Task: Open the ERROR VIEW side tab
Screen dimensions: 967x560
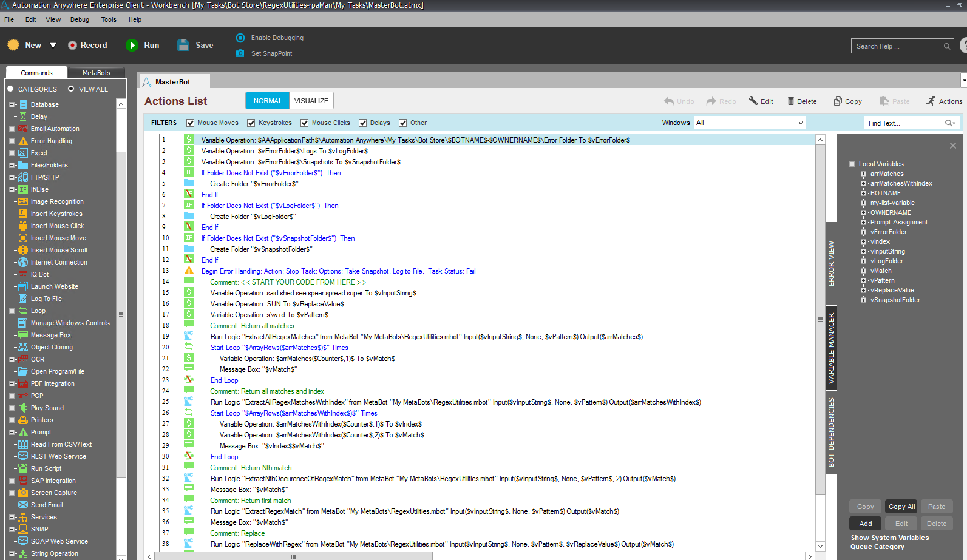Action: 832,263
